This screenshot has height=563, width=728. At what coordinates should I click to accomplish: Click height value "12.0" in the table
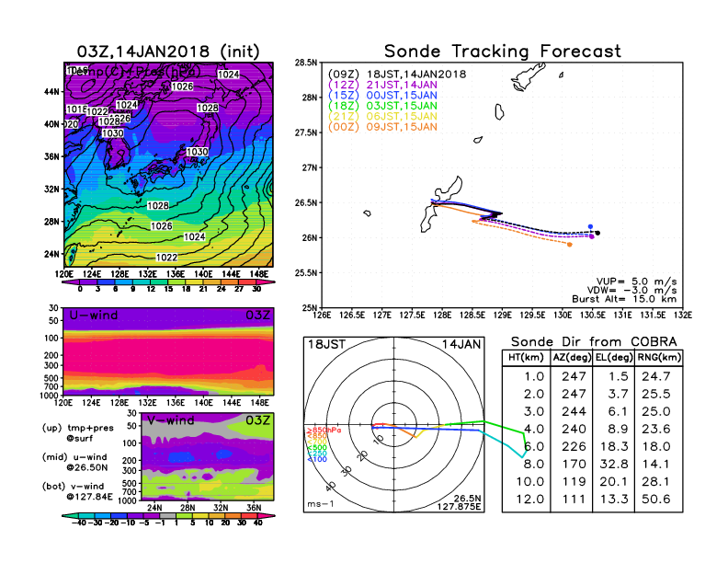530,499
